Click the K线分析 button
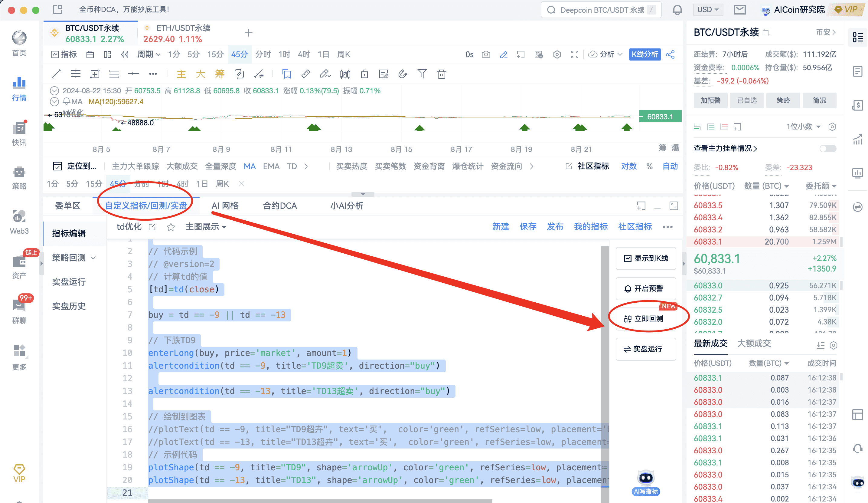 (x=645, y=54)
